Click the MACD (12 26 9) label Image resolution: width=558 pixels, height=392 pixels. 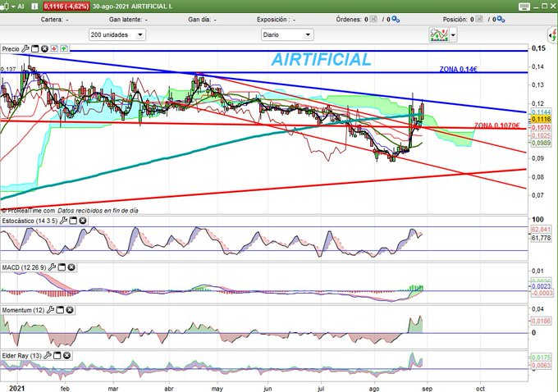coord(24,267)
